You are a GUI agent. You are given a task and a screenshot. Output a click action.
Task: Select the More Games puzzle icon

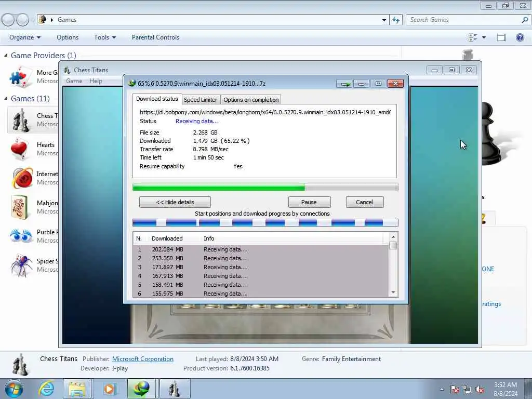(x=21, y=76)
